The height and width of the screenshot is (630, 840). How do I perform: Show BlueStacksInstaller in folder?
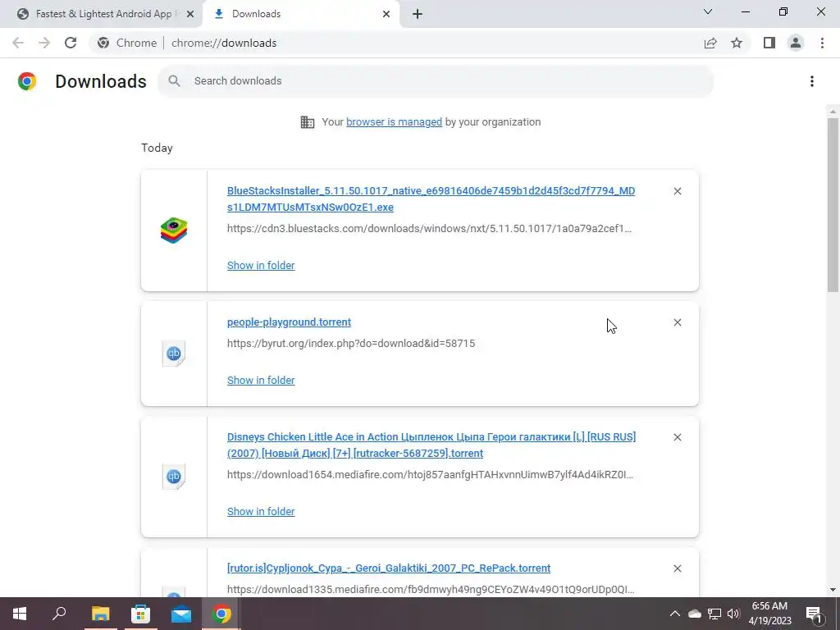pos(261,265)
